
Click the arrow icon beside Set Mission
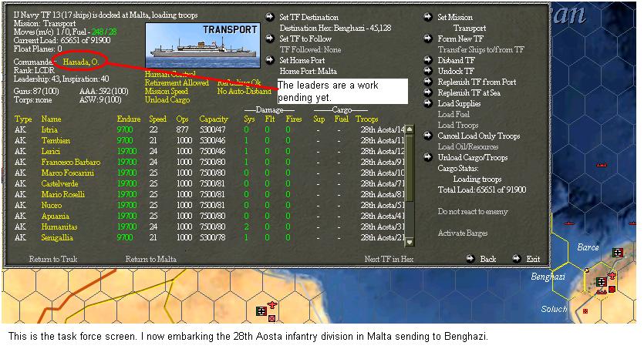[428, 17]
